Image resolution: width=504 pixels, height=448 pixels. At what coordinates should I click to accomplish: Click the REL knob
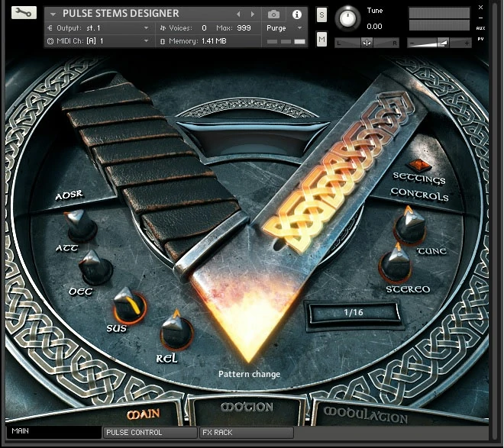pos(176,330)
